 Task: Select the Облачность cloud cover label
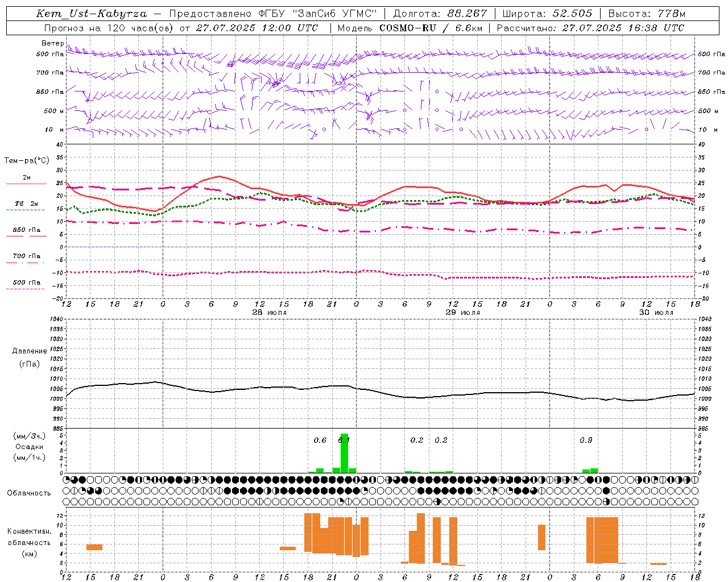[x=29, y=493]
